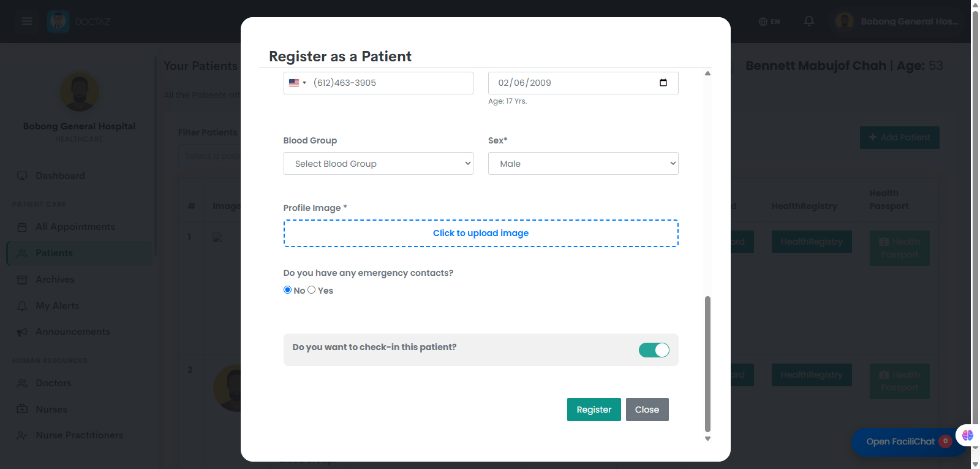
Task: Click the Doctaz logo icon
Action: coord(59,21)
